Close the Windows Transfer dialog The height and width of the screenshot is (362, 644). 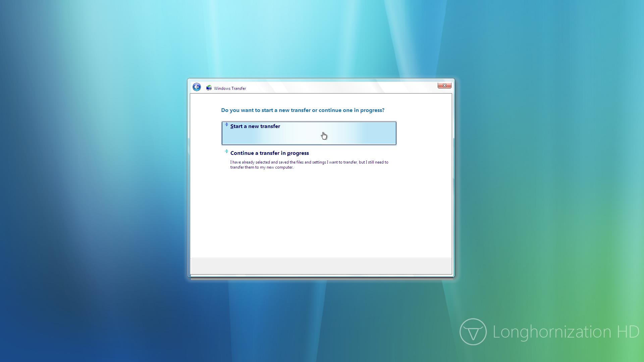444,86
